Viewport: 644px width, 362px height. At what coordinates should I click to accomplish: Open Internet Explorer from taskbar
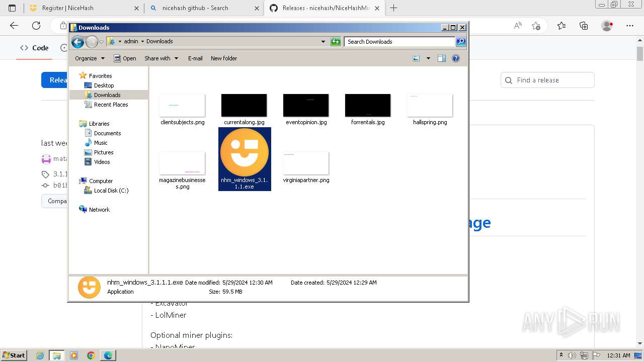tap(40, 355)
